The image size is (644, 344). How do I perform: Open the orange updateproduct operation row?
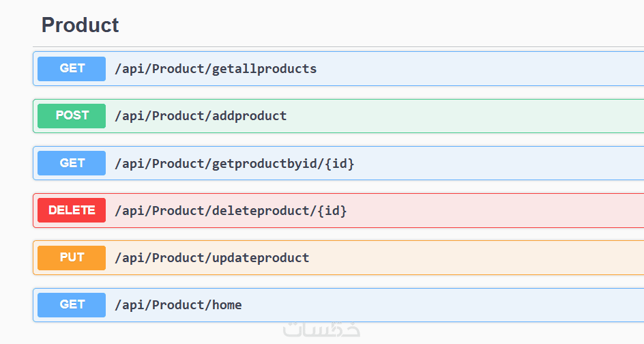point(478,257)
